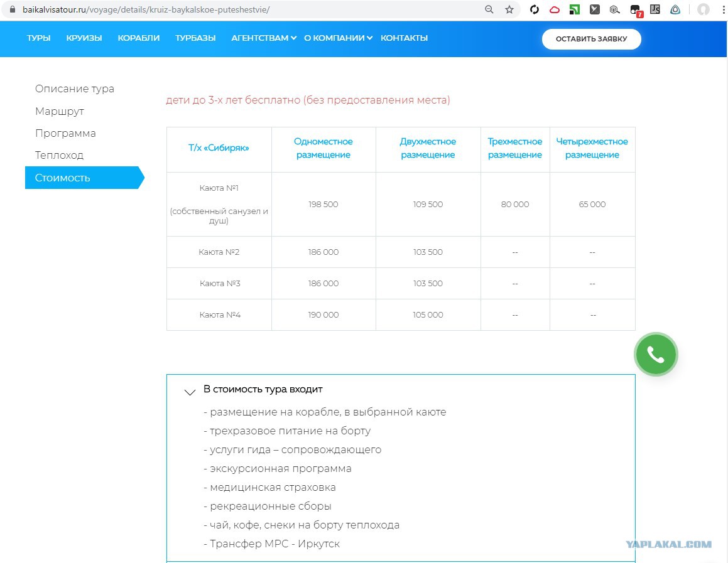Jump to Теплоход section

click(59, 156)
